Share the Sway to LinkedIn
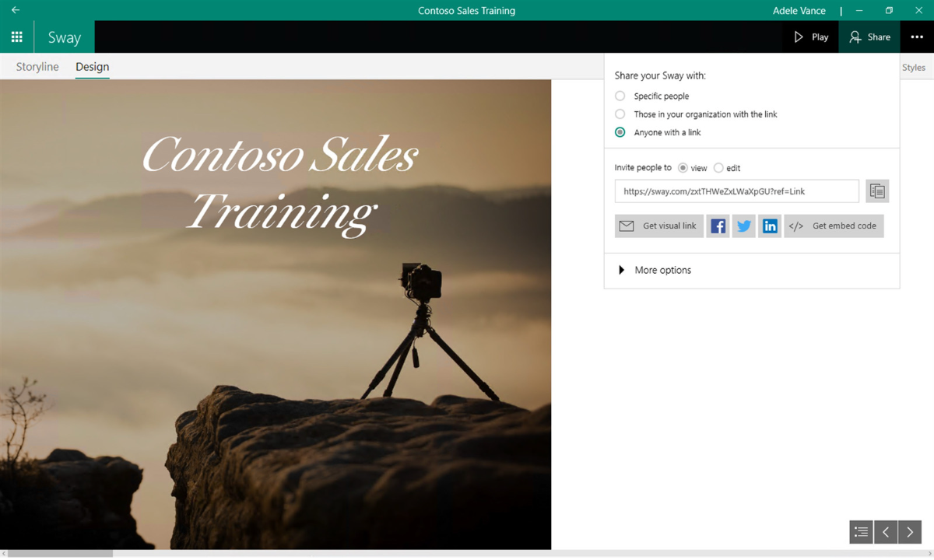This screenshot has width=934, height=560. pyautogui.click(x=769, y=226)
